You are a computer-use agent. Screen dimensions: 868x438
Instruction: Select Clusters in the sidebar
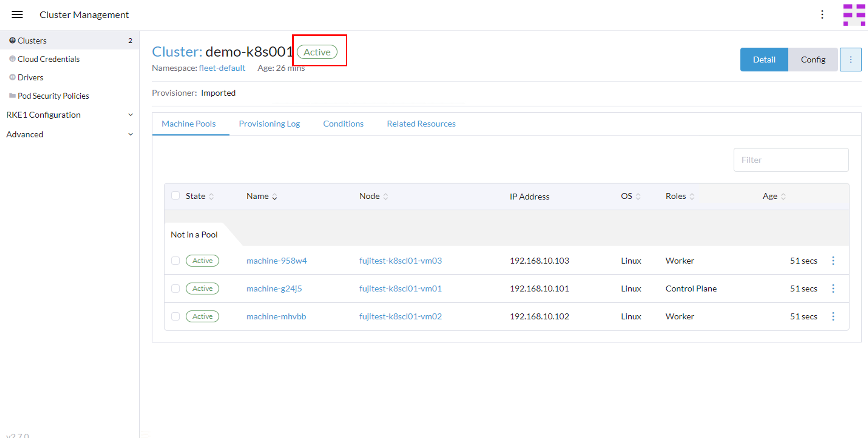pos(69,40)
